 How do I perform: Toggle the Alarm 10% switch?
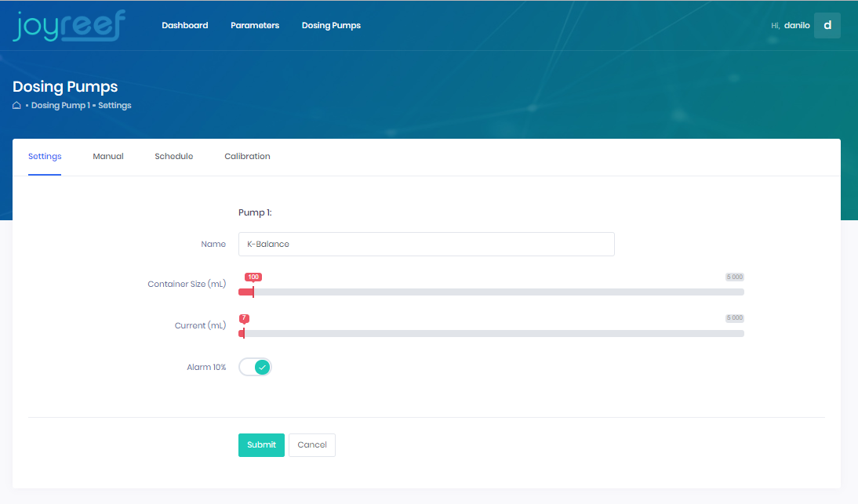pos(255,367)
